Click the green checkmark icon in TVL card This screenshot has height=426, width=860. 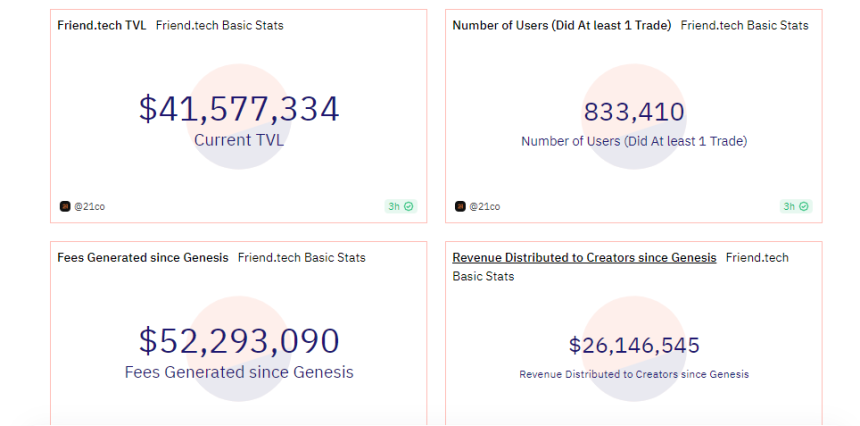click(x=409, y=206)
